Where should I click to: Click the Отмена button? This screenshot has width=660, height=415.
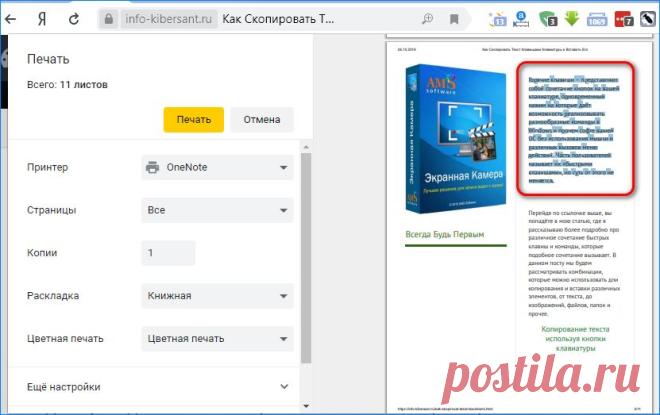click(262, 120)
